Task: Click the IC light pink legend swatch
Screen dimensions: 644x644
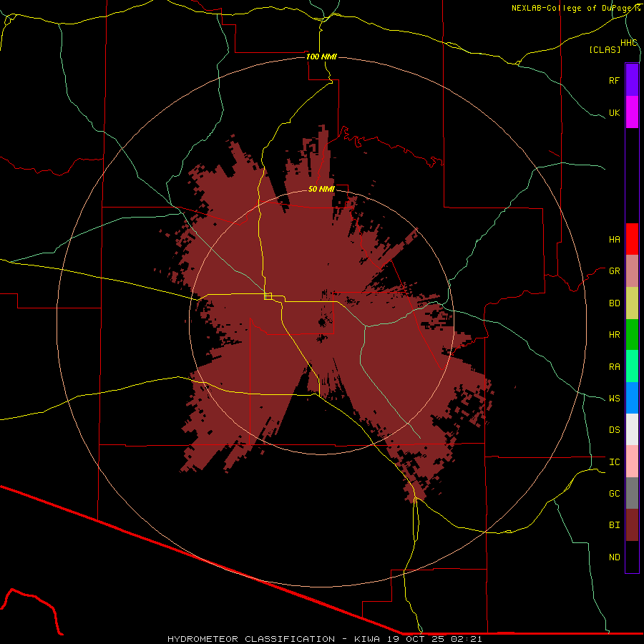Action: pyautogui.click(x=632, y=462)
